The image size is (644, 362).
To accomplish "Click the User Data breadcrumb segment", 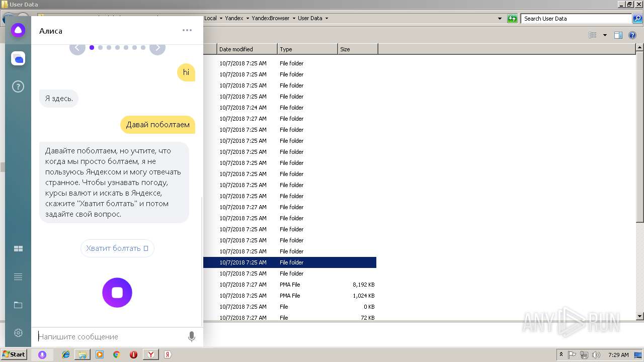I will point(310,19).
